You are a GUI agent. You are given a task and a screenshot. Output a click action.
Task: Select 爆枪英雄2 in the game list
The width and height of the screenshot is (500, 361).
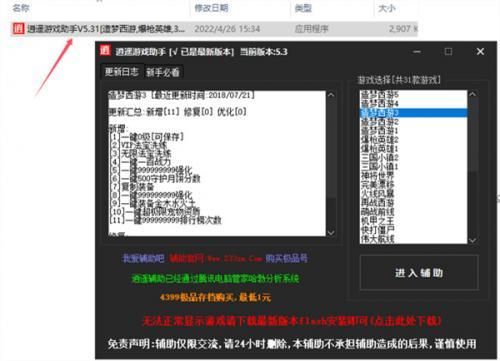coord(413,139)
